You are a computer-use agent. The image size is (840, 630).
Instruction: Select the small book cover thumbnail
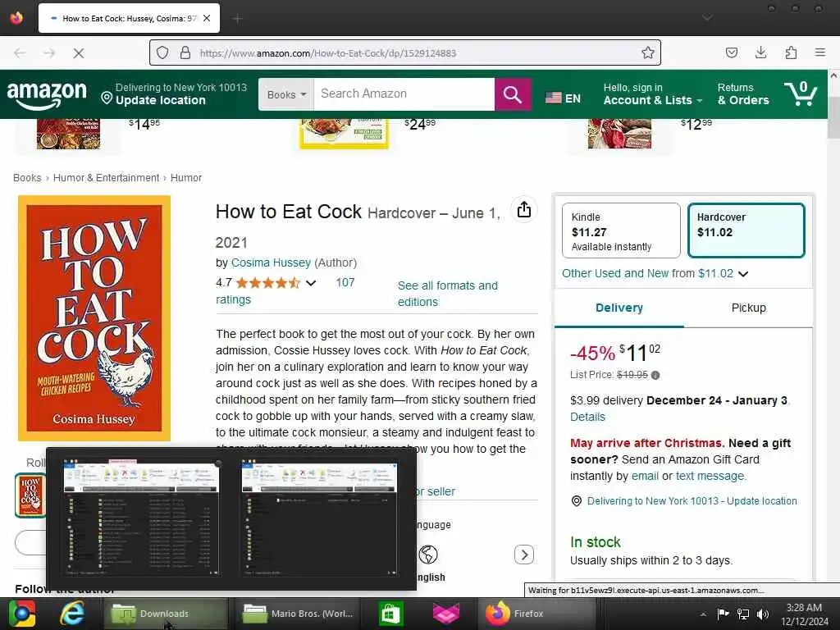[x=30, y=495]
